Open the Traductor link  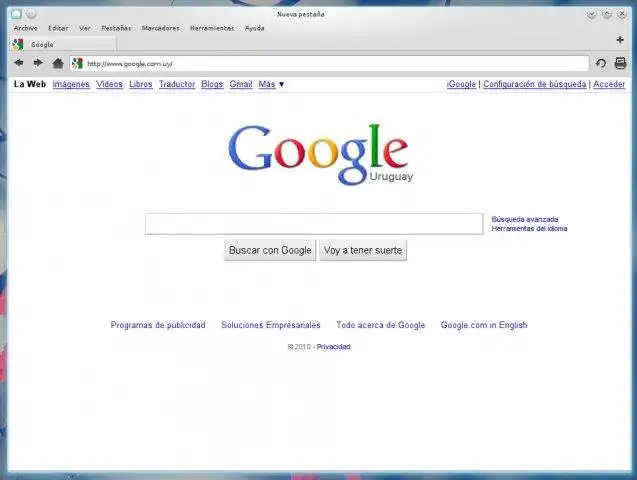tap(177, 84)
